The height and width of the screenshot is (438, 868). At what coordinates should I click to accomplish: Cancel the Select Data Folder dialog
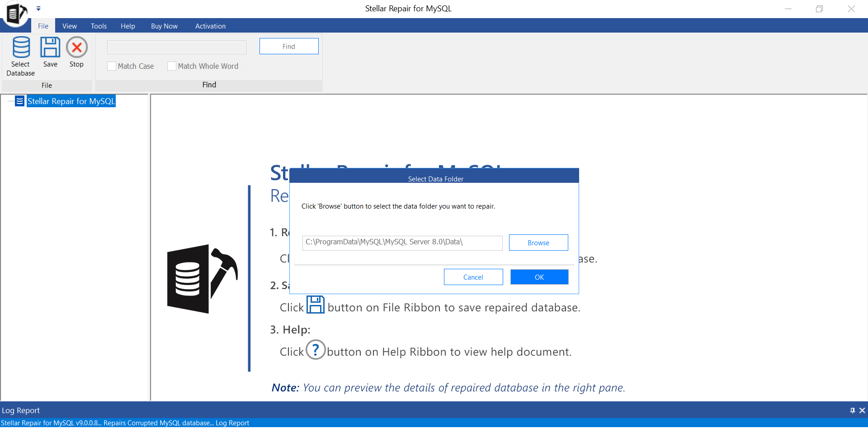point(473,277)
